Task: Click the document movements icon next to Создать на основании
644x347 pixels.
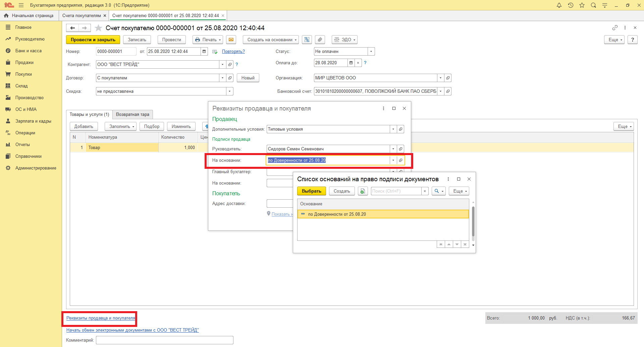Action: [x=307, y=40]
